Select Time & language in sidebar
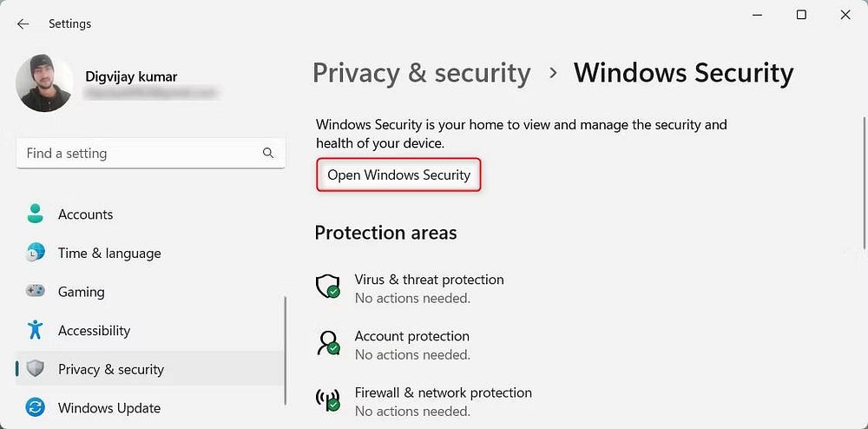868x429 pixels. pos(109,254)
